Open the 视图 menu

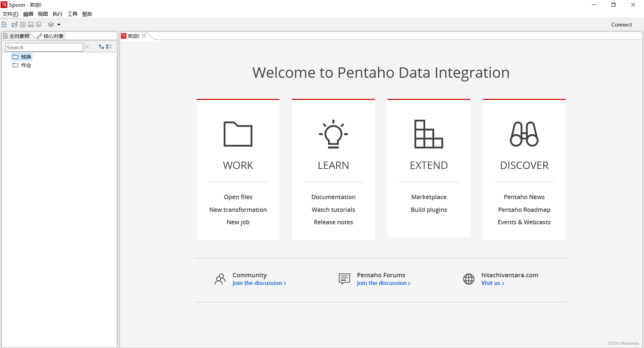(43, 14)
